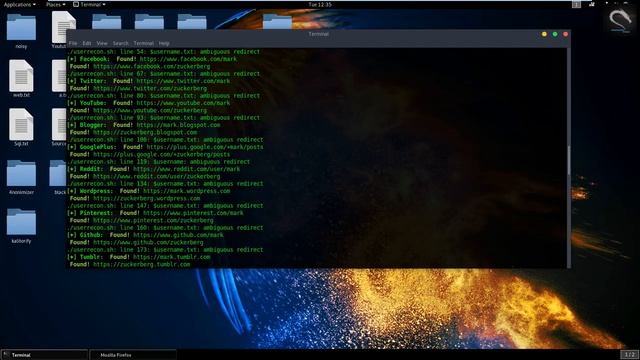640x360 pixels.
Task: Click the https://www.pinterest.com/mark link
Action: tap(193, 213)
